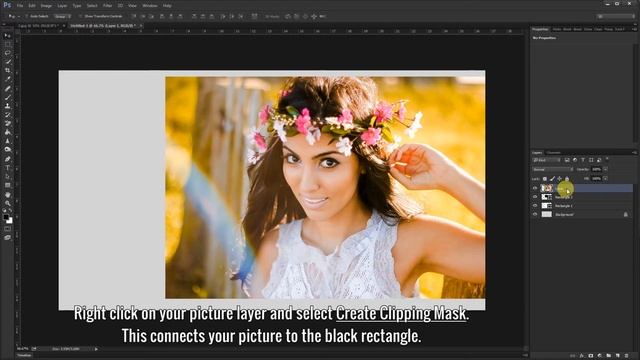The image size is (640, 360).
Task: Select the Crop tool
Action: 7,71
